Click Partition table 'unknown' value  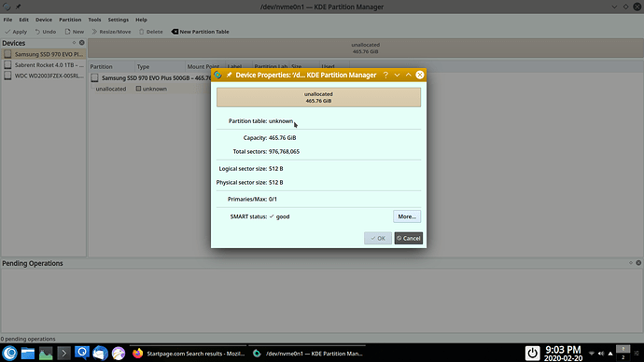[x=281, y=121]
